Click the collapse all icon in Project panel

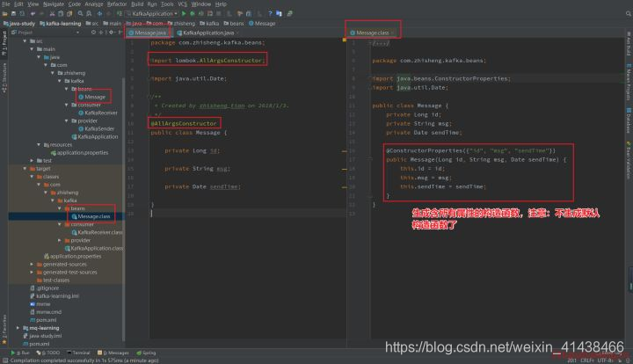[x=102, y=33]
